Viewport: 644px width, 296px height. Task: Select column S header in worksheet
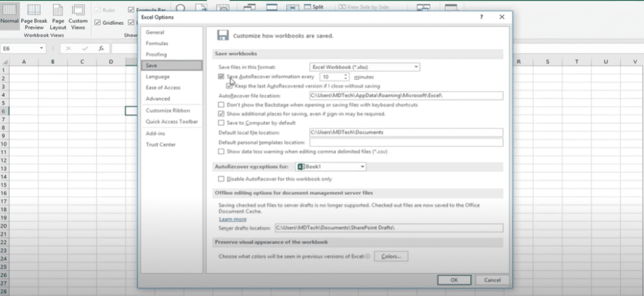[x=547, y=62]
